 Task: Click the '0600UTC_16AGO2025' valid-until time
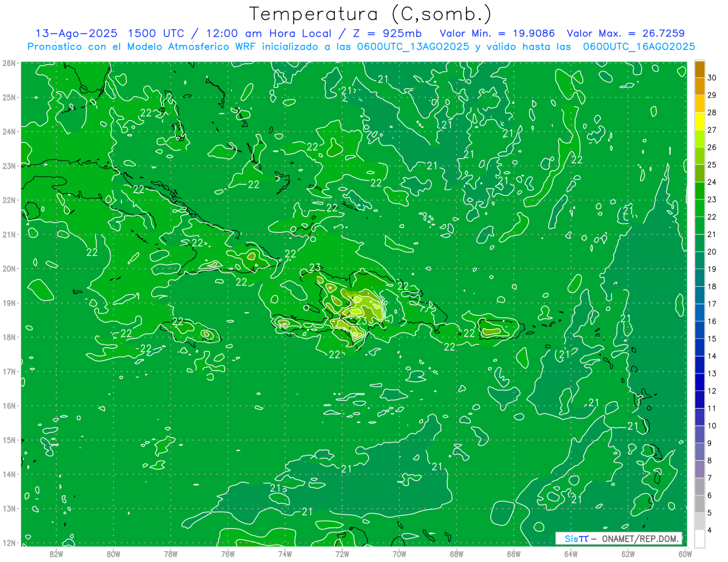[x=639, y=47]
